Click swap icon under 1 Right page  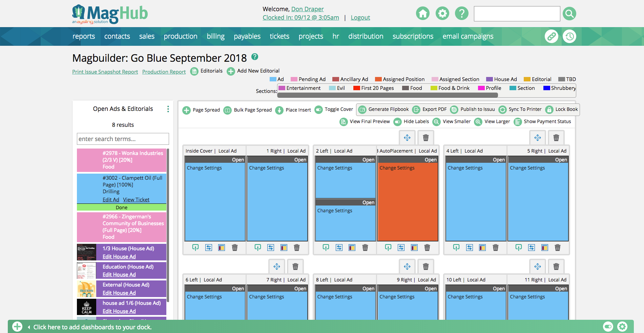click(271, 248)
